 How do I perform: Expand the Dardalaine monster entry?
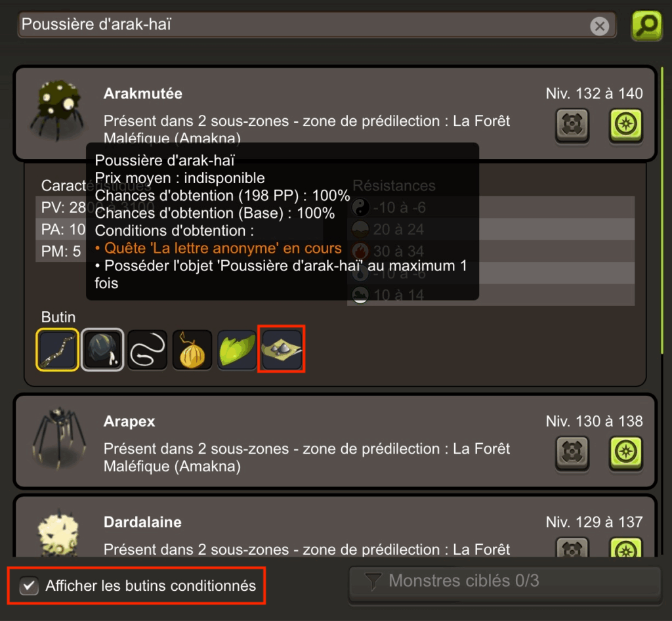tap(335, 526)
